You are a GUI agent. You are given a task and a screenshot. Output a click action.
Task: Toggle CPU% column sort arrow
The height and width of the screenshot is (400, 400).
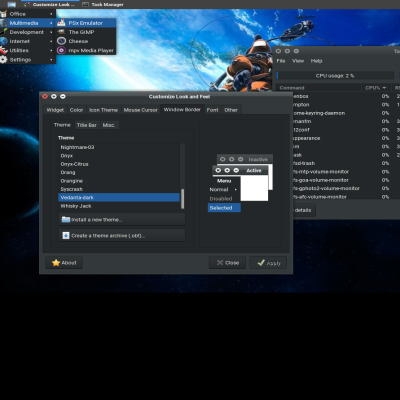[384, 88]
